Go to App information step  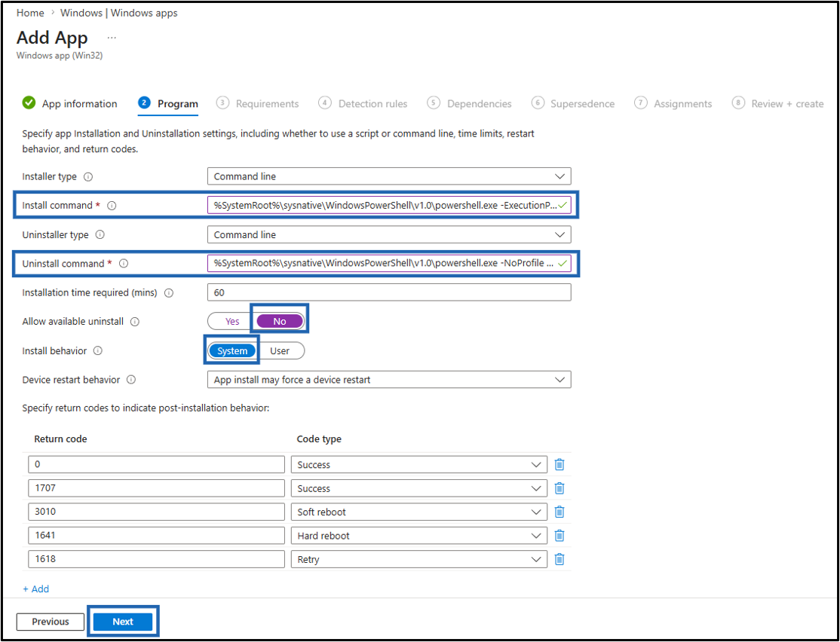pos(69,103)
